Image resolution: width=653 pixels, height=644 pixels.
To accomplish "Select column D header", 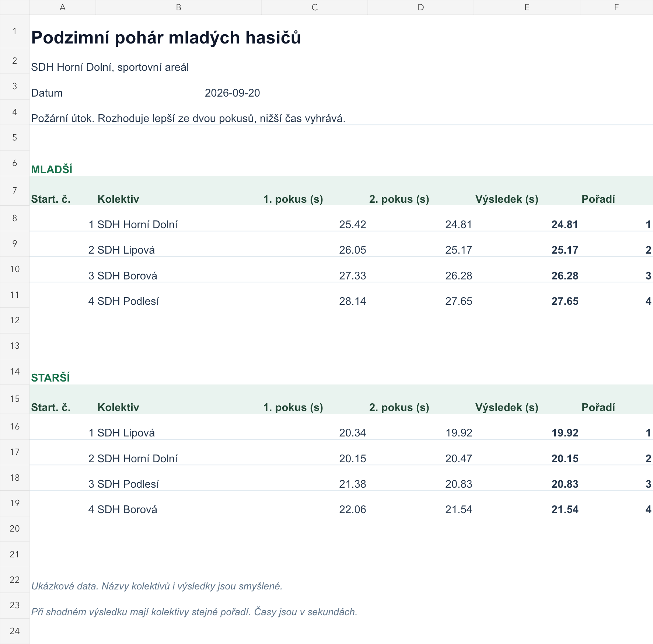I will click(x=421, y=7).
